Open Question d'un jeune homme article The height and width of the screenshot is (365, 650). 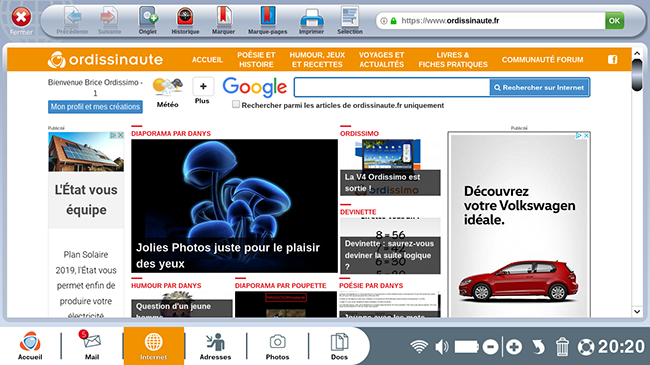pos(182,305)
